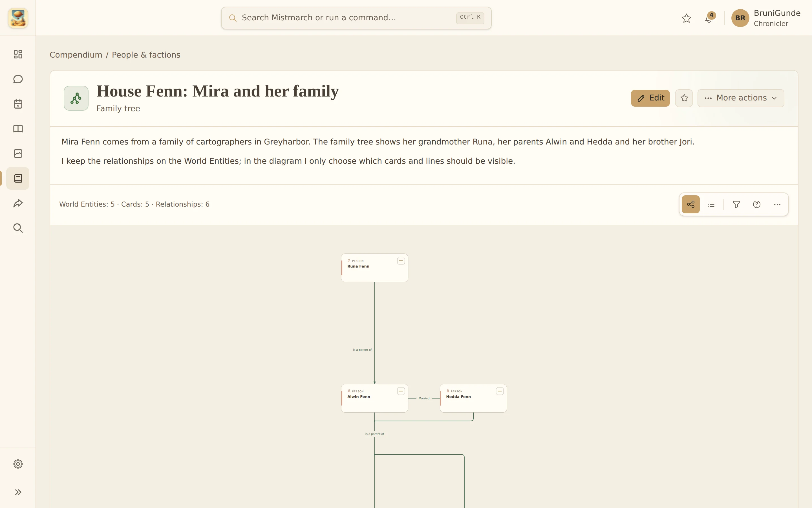The image size is (812, 508).
Task: Expand the sidebar with double chevron
Action: 18,492
